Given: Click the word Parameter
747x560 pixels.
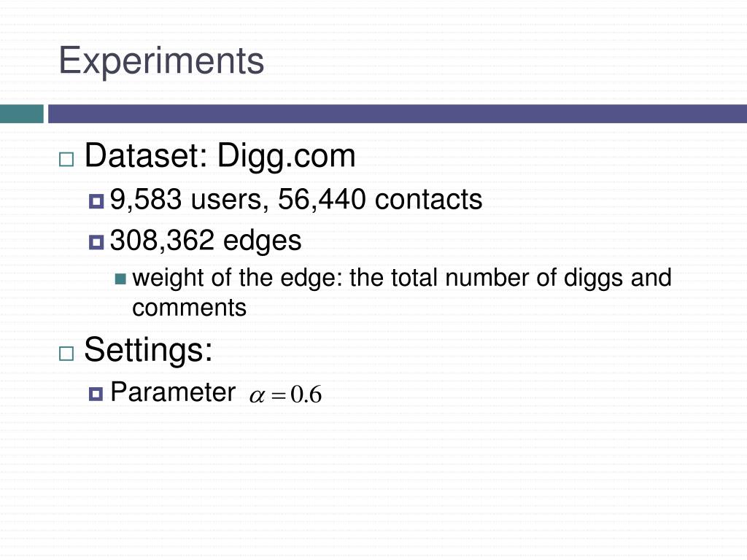Looking at the screenshot, I should click(172, 392).
